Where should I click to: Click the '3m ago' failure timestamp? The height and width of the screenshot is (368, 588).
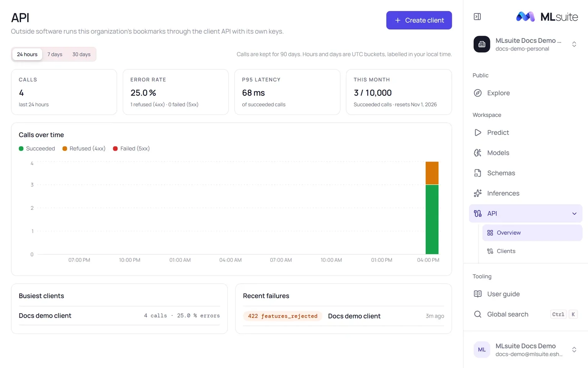[x=435, y=316]
